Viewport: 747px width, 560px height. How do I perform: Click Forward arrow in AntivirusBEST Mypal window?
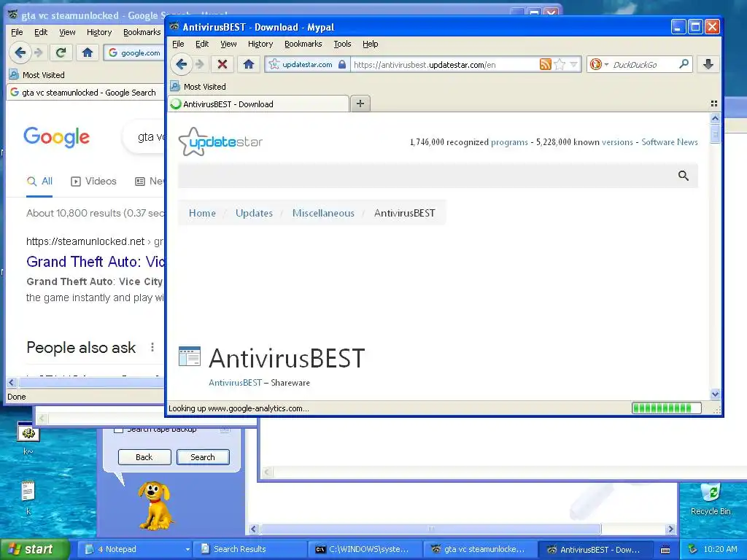click(x=200, y=64)
